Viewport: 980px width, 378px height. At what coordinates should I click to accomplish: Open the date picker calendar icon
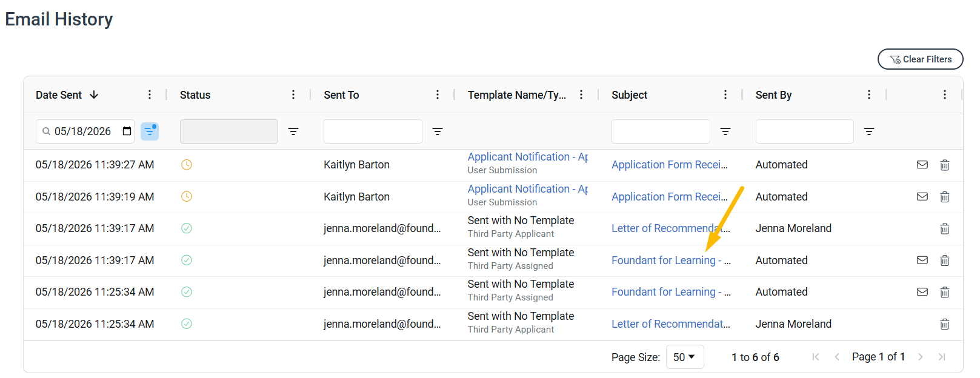127,131
